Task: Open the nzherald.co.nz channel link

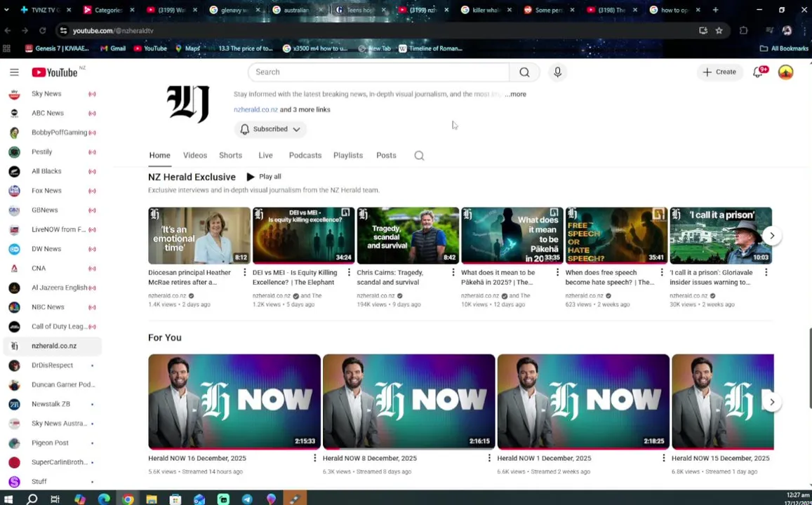Action: (x=256, y=109)
